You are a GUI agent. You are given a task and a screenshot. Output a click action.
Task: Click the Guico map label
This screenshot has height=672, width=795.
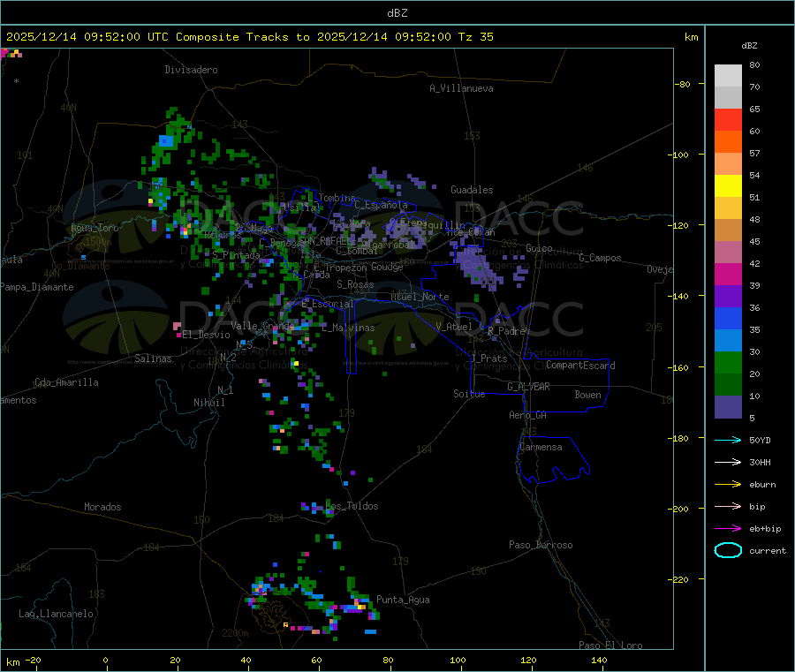(x=539, y=248)
